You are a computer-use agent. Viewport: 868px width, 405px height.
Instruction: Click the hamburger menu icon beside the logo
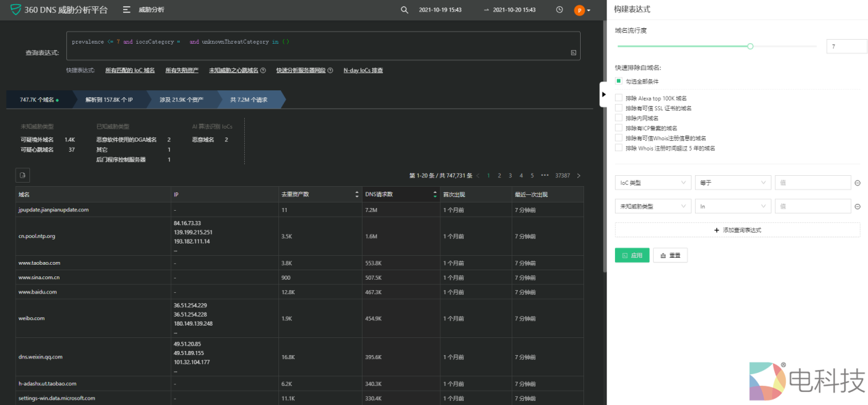[x=127, y=10]
